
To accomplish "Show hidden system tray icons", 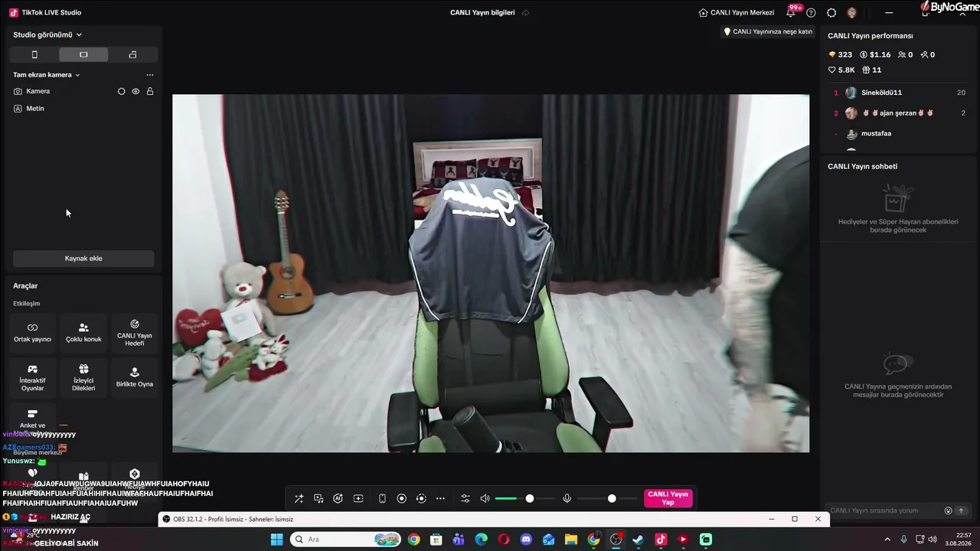I will pyautogui.click(x=887, y=540).
